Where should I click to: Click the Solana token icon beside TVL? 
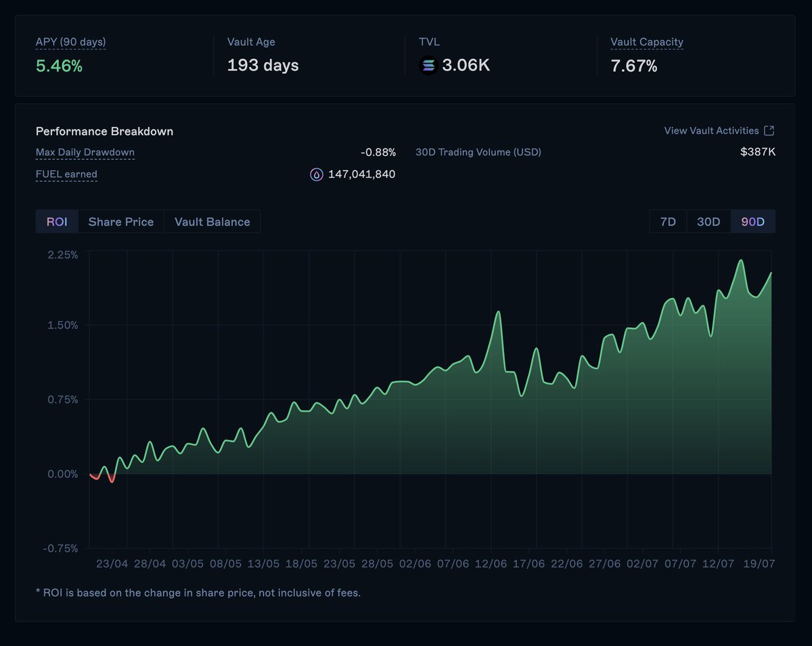tap(428, 66)
